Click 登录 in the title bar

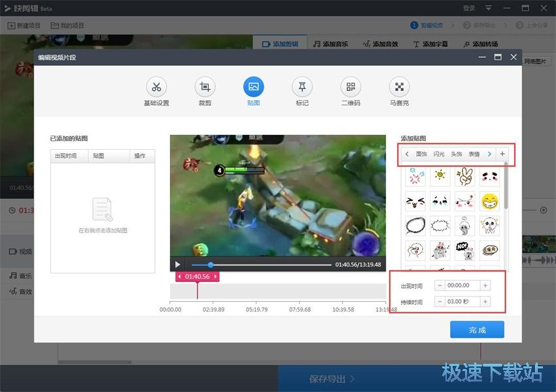click(x=469, y=8)
